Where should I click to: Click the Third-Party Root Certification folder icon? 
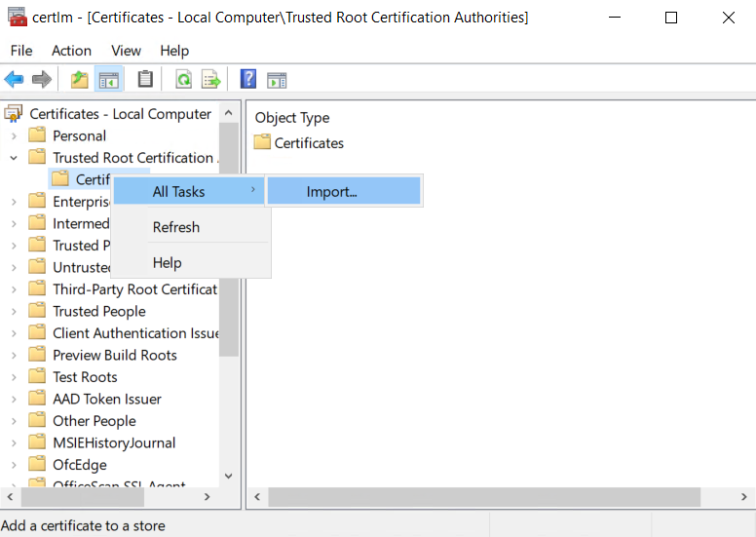pyautogui.click(x=37, y=288)
